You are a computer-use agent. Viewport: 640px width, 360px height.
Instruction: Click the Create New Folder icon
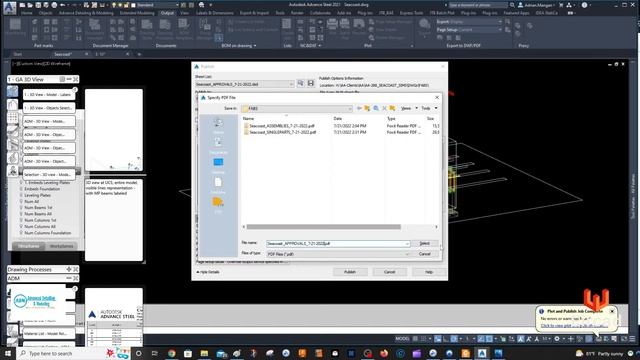[x=392, y=108]
